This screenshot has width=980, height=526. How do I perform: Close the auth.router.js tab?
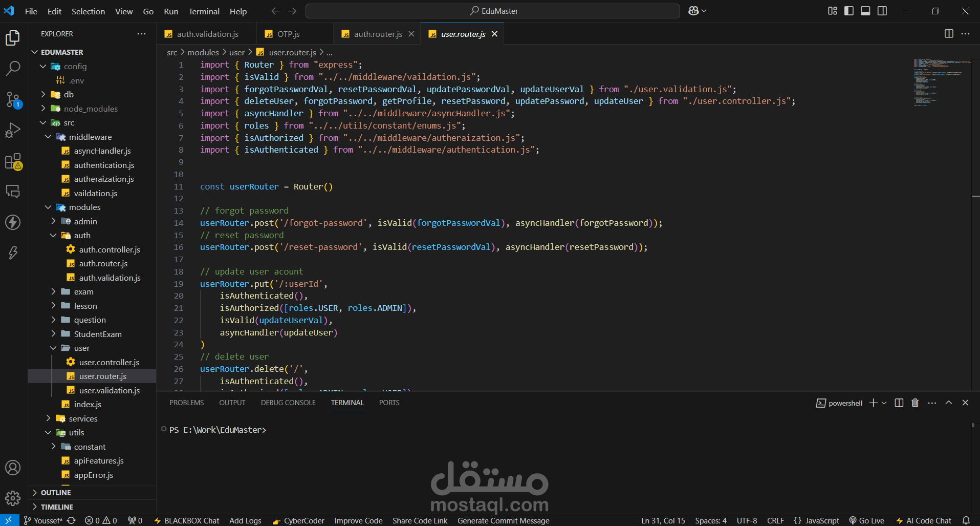[x=411, y=34]
